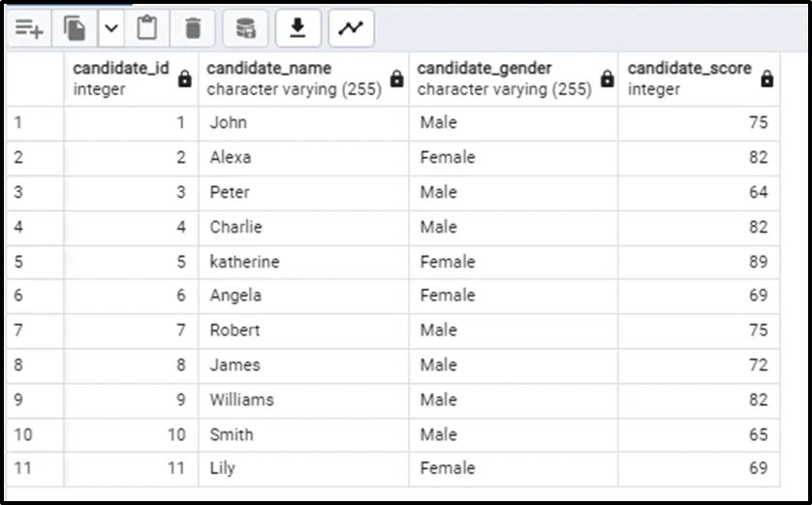Select row number 5 header
The height and width of the screenshot is (505, 812).
[x=35, y=262]
